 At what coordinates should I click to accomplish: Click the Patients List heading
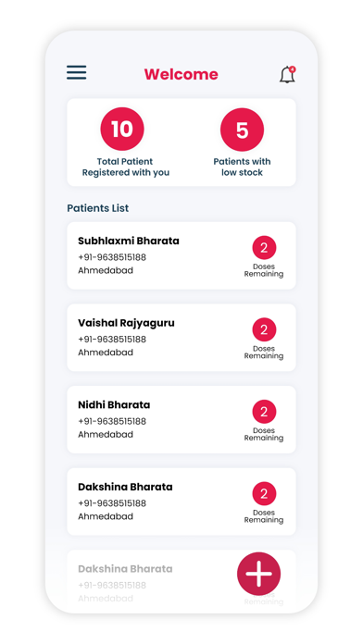coord(98,208)
